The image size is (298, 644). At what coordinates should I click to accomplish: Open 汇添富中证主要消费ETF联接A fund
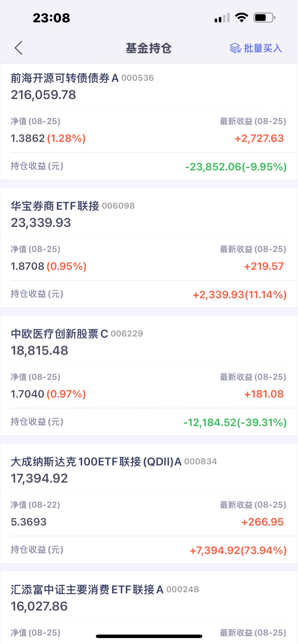coord(149,607)
